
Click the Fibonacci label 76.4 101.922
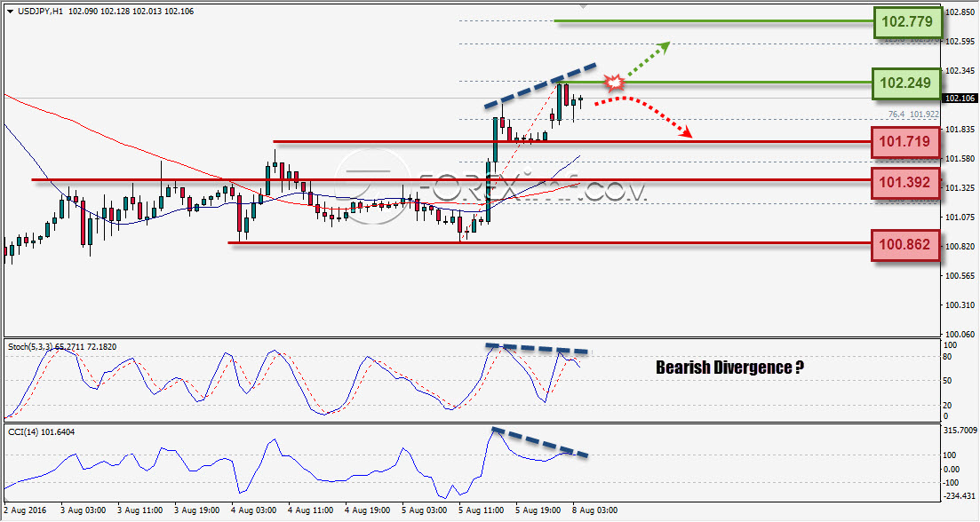tap(913, 115)
